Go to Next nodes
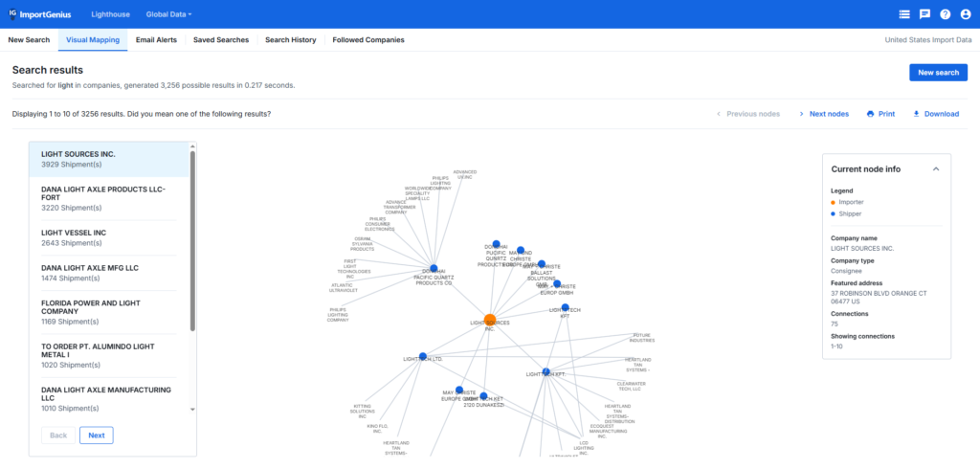Image resolution: width=980 pixels, height=469 pixels. tap(823, 114)
